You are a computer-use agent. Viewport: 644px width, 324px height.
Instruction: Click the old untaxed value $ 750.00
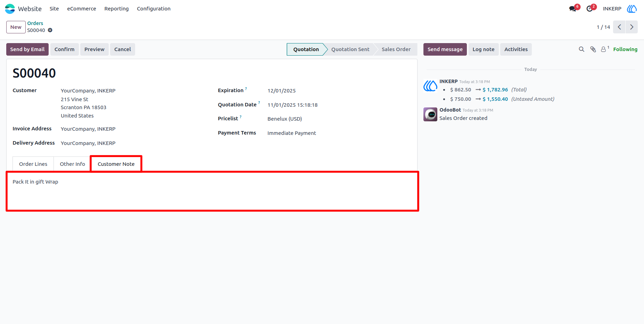click(461, 99)
